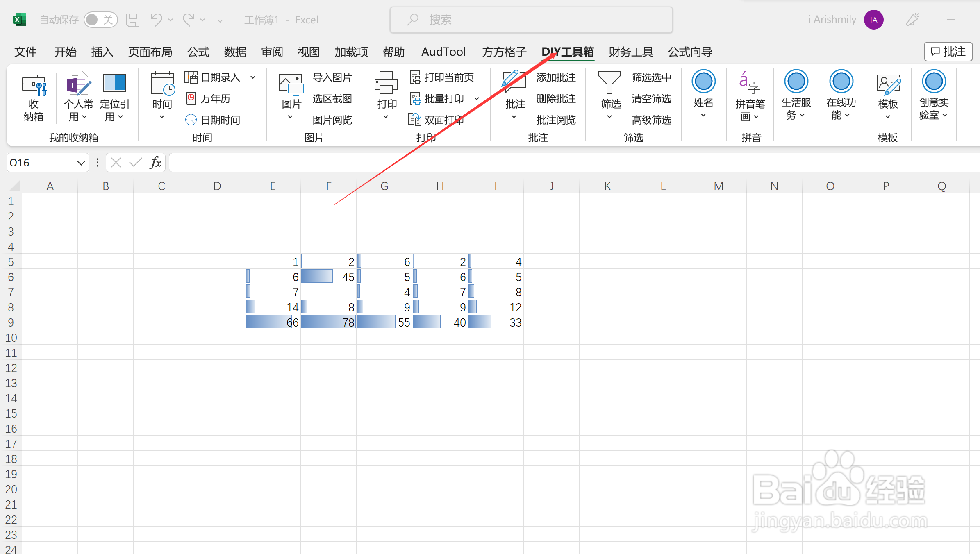Click the 导入图片 import picture tool
This screenshot has height=554, width=980.
coord(332,77)
